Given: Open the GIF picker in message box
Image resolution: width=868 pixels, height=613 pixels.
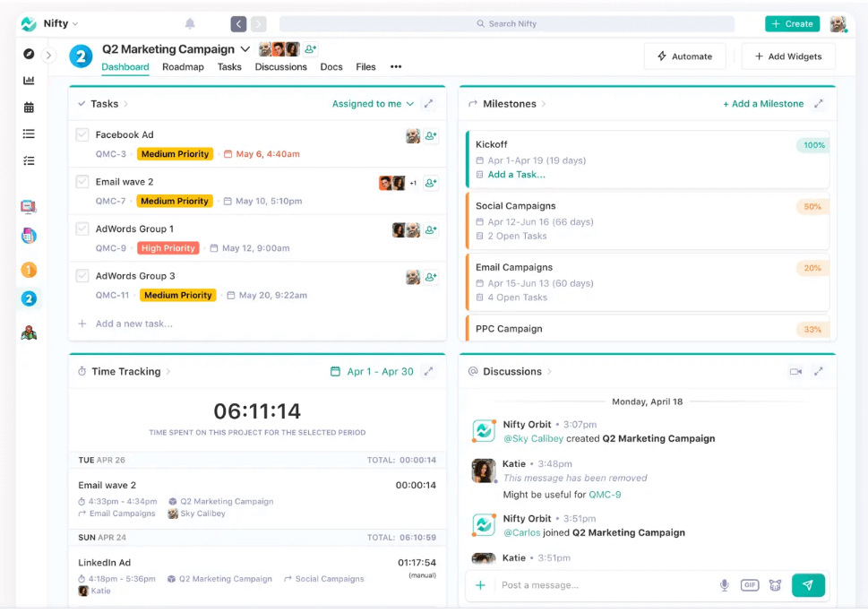Looking at the screenshot, I should (x=750, y=585).
